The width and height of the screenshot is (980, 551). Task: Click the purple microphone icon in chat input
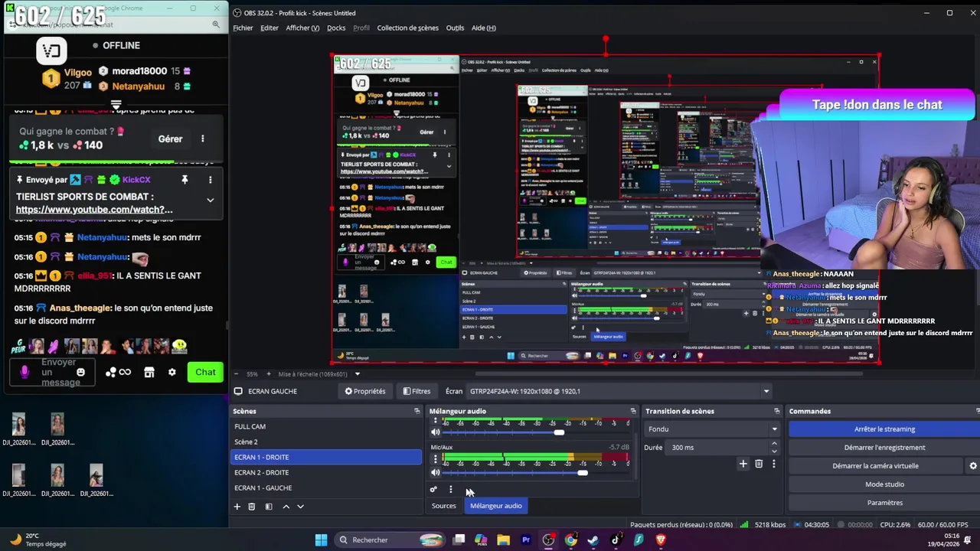click(x=24, y=372)
